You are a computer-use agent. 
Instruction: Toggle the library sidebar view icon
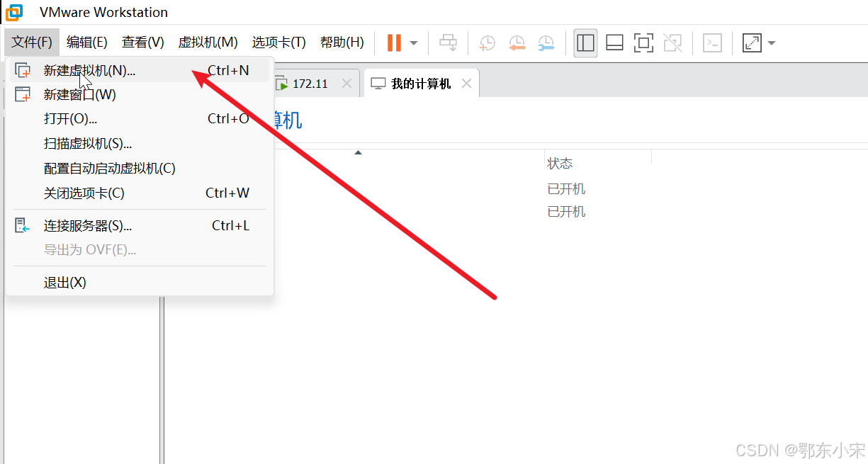(585, 43)
